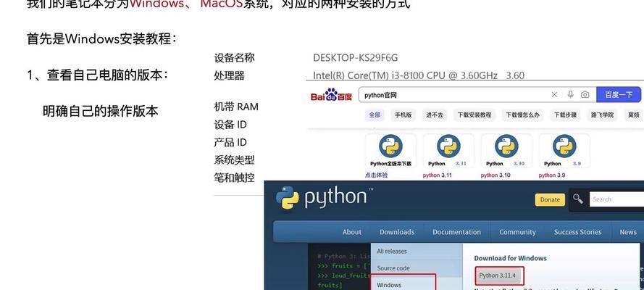Click the python 3.9 result link
Viewport: 644px width, 290px height.
click(x=551, y=175)
